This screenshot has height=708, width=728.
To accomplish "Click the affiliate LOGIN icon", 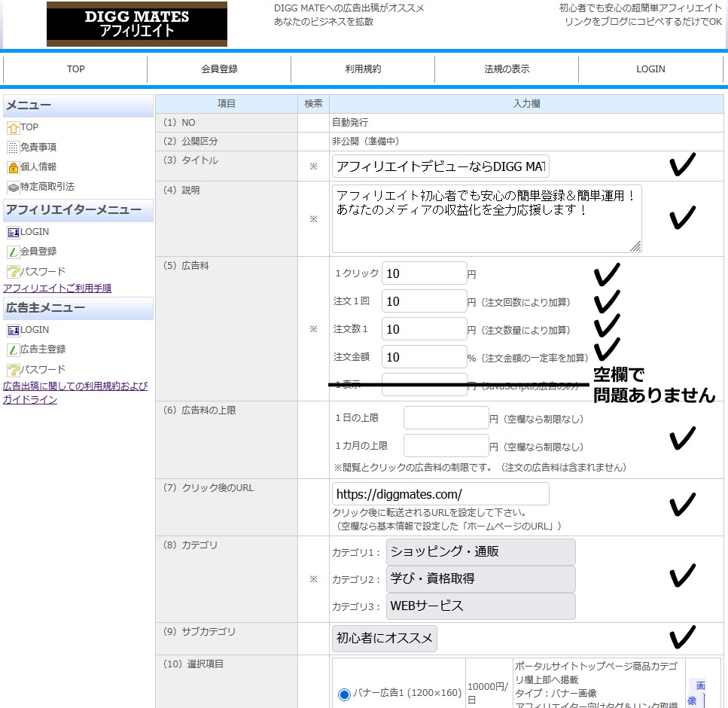I will tap(14, 232).
